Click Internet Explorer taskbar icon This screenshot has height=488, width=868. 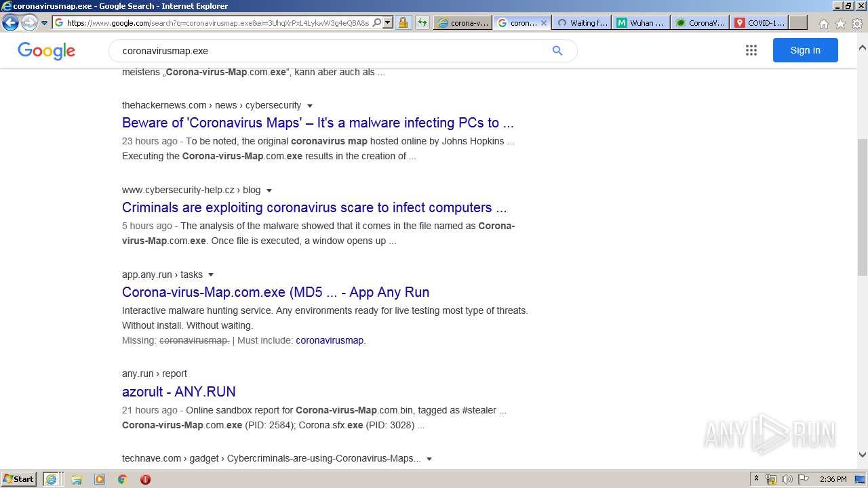point(52,479)
